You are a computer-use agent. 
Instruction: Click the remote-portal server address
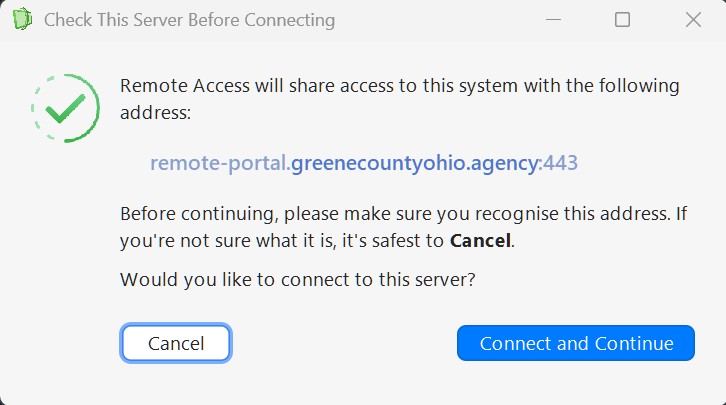[x=364, y=162]
